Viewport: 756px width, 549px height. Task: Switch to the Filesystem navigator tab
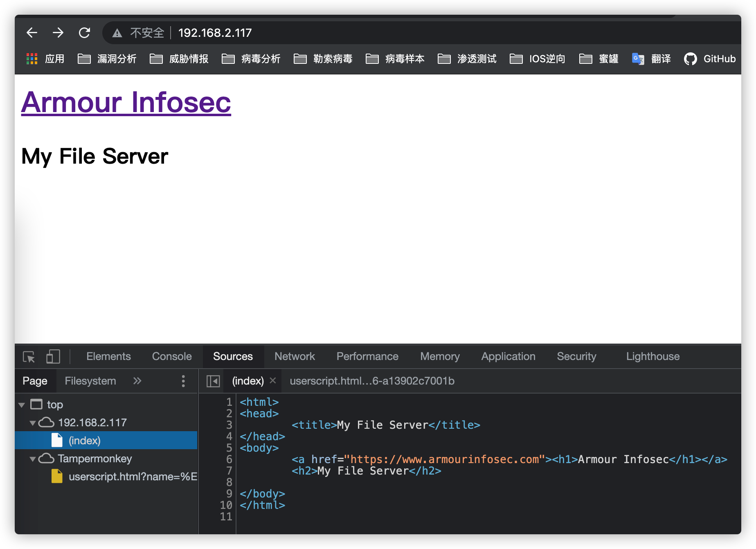[x=90, y=381]
